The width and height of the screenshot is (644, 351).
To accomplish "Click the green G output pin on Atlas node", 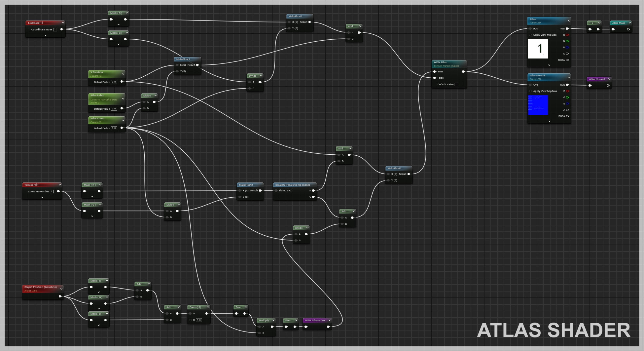I will coord(567,41).
